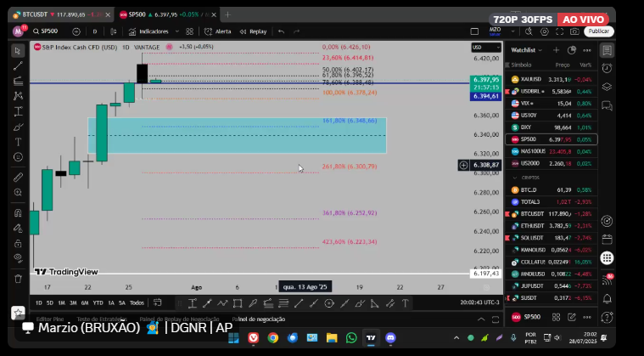Select XAUUSD in the watchlist

[552, 79]
